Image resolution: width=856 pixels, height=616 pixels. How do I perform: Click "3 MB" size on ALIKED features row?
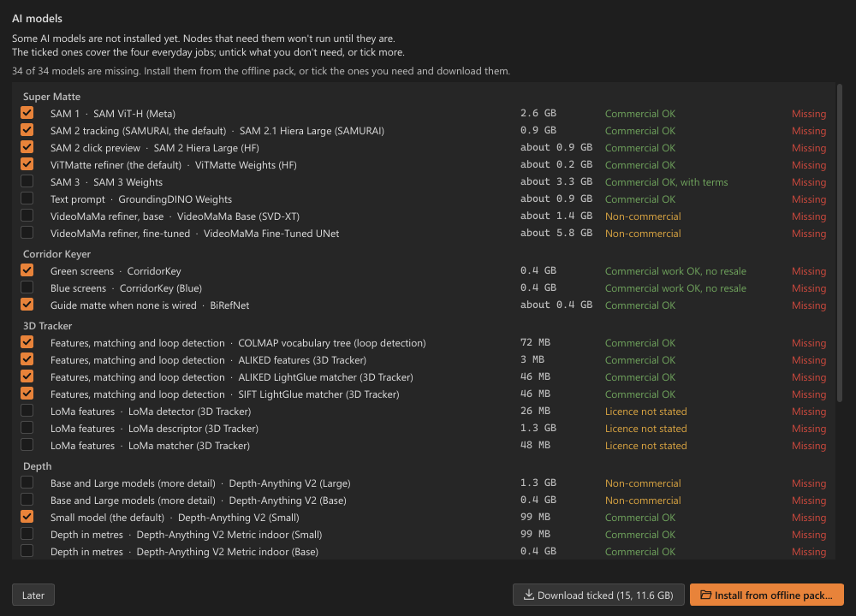pos(532,360)
